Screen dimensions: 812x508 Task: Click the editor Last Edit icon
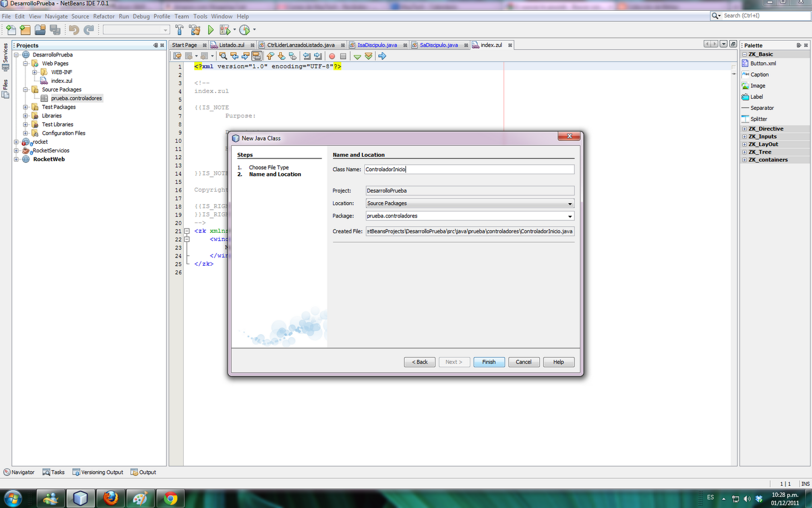(177, 56)
